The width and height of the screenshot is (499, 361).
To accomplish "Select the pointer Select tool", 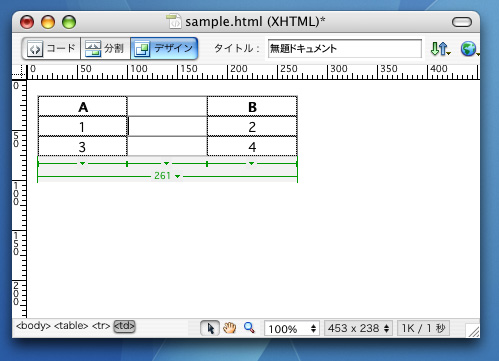I will (210, 328).
